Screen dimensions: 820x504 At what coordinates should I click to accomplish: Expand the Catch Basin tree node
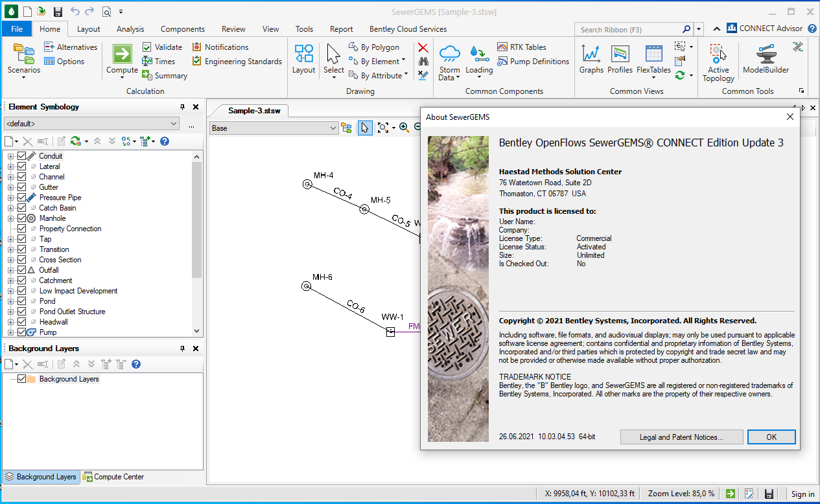click(x=10, y=208)
